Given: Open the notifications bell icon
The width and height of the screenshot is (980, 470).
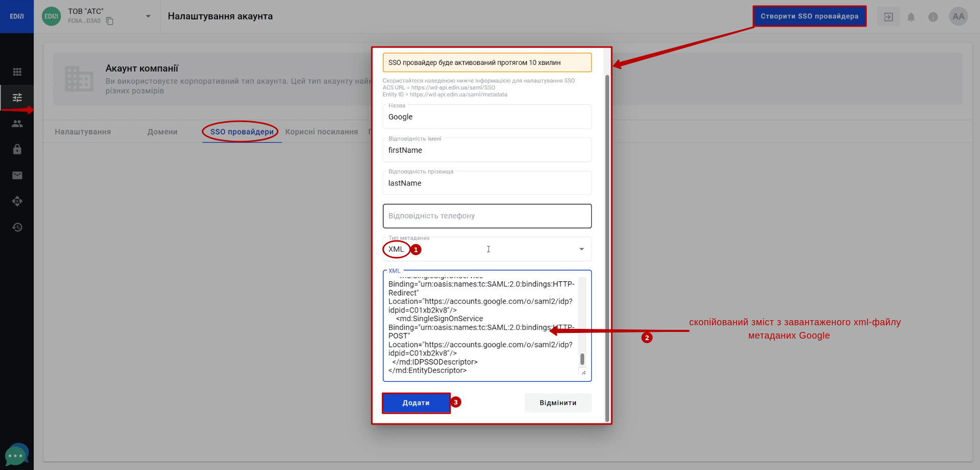Looking at the screenshot, I should pos(911,17).
